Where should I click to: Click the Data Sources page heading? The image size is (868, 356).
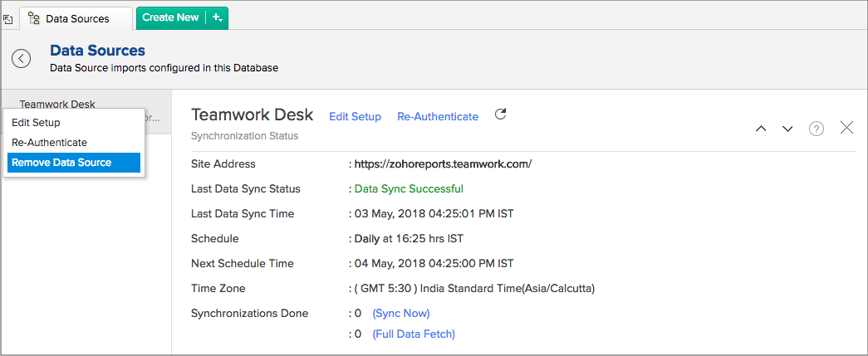pos(97,51)
